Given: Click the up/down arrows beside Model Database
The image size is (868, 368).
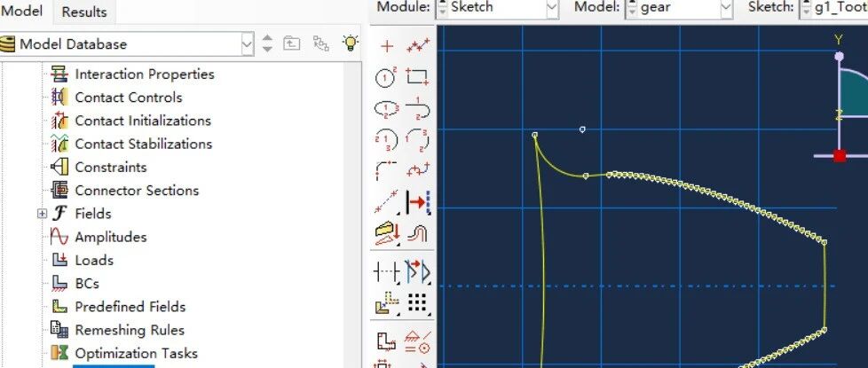Looking at the screenshot, I should (x=267, y=43).
